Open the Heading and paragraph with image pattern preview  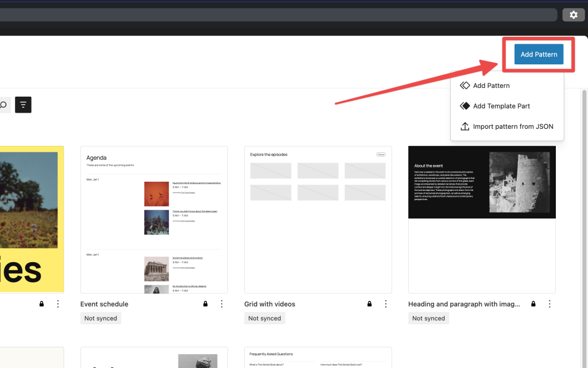click(x=482, y=219)
